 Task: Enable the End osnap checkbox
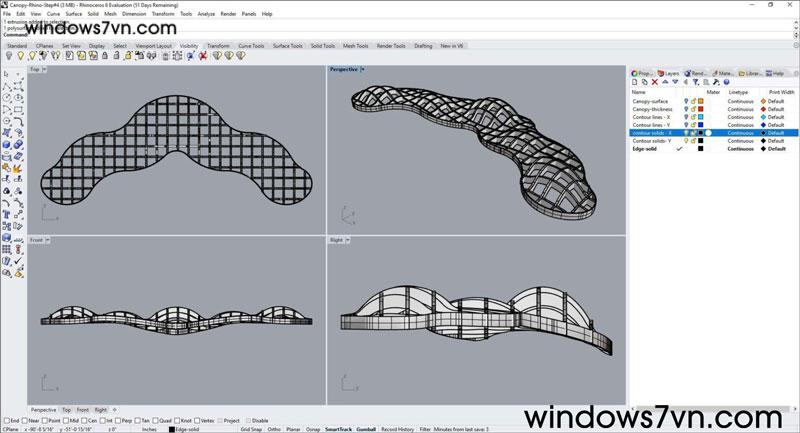coord(6,420)
